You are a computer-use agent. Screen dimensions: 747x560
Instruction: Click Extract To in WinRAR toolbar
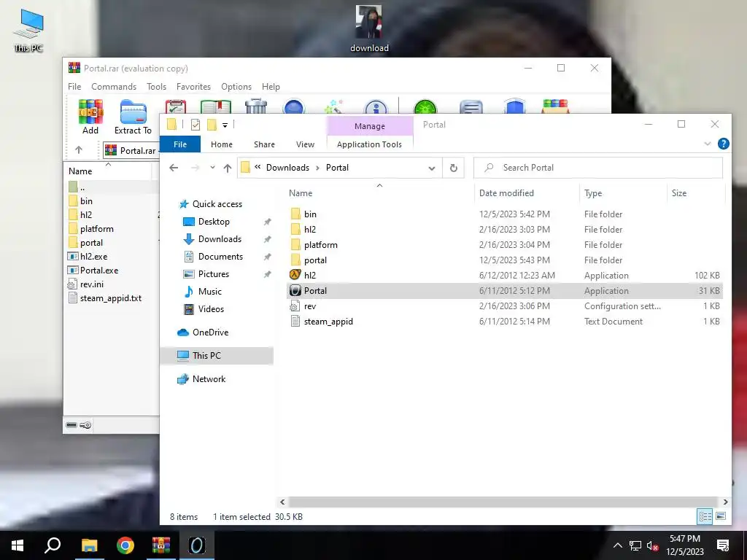(x=133, y=117)
